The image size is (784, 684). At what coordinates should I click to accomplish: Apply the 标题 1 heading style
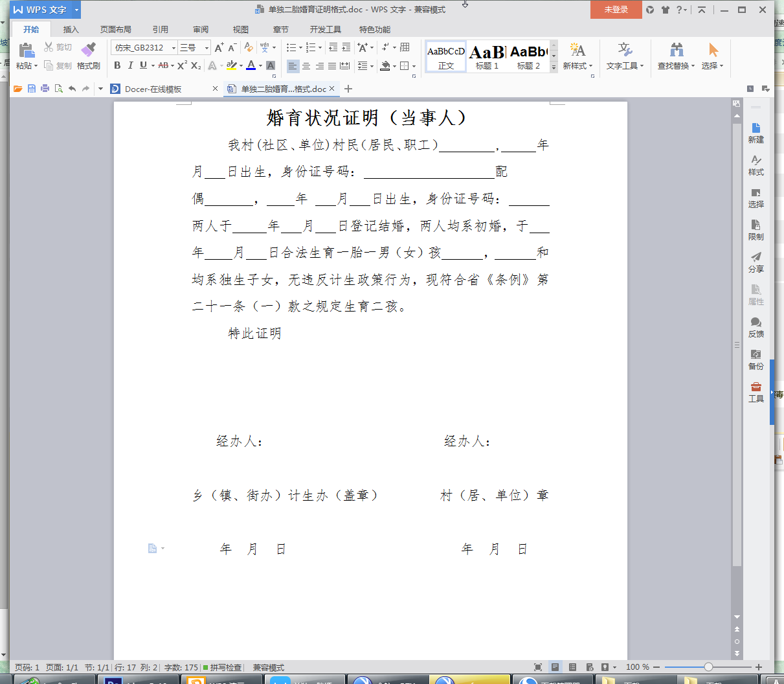[487, 57]
